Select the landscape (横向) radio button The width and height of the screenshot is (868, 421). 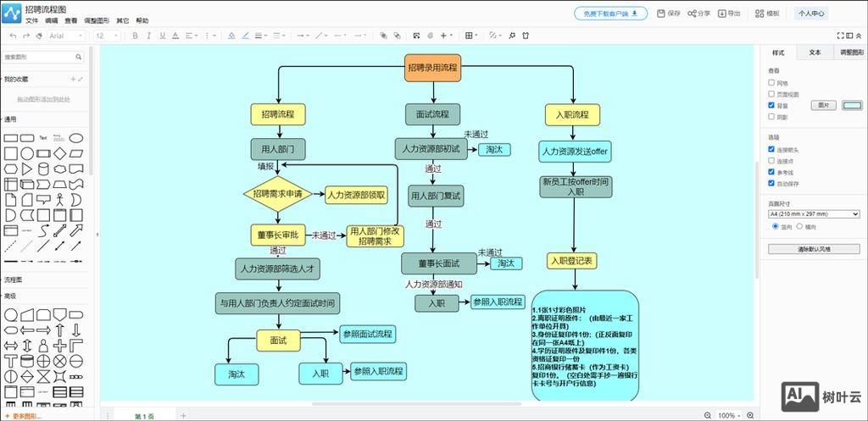coord(798,226)
